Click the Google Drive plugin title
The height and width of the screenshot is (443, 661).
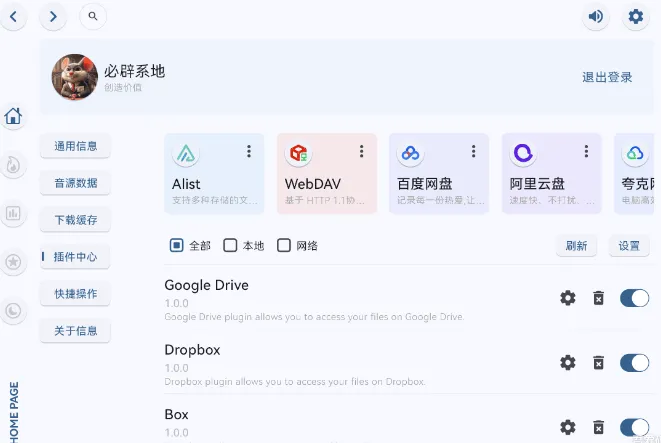pyautogui.click(x=207, y=285)
